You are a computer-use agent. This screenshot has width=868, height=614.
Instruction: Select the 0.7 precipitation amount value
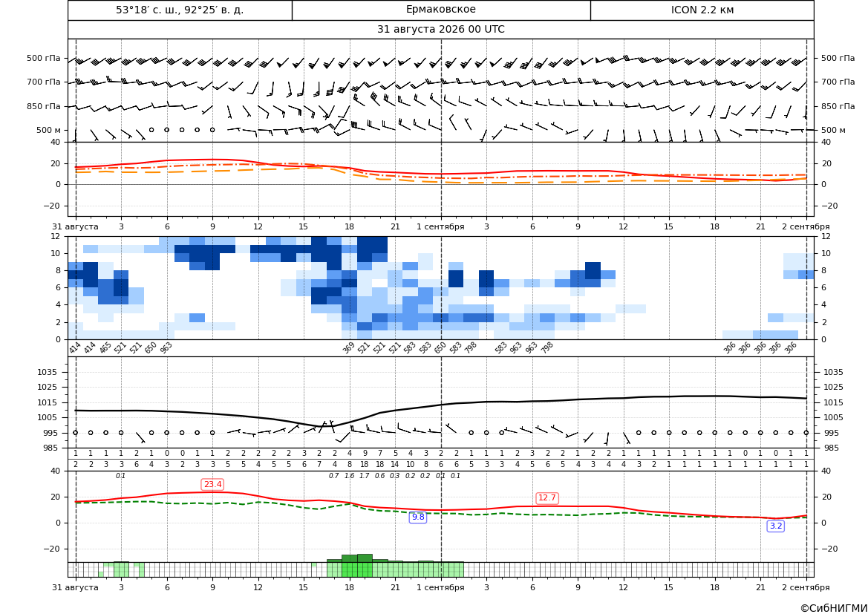click(x=334, y=476)
